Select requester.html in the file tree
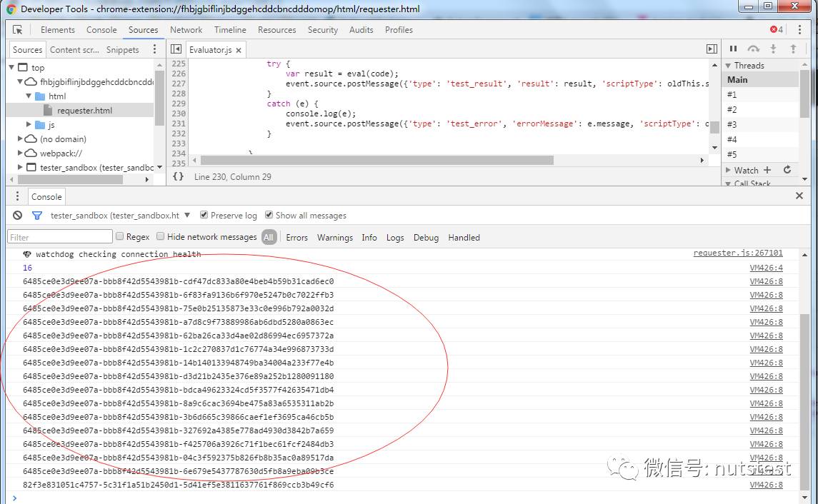 84,111
